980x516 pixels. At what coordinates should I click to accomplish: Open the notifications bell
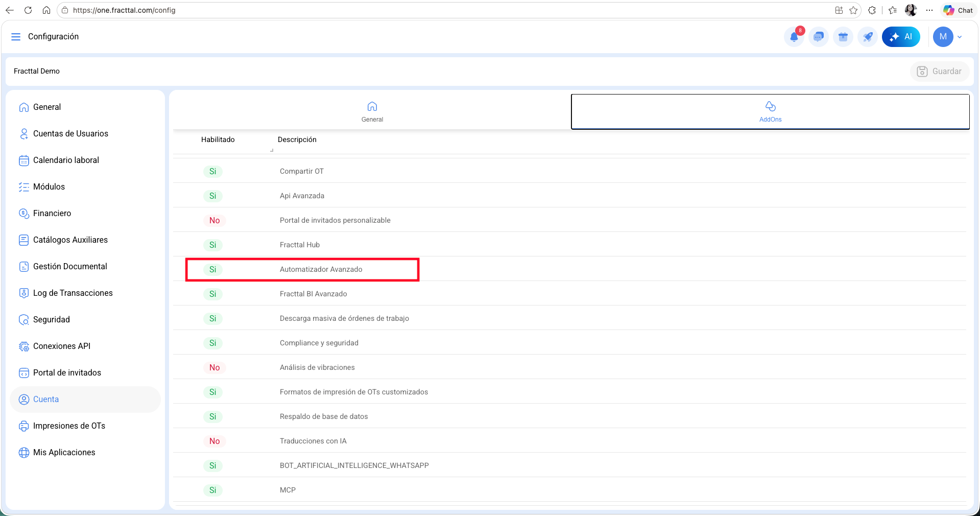point(794,37)
